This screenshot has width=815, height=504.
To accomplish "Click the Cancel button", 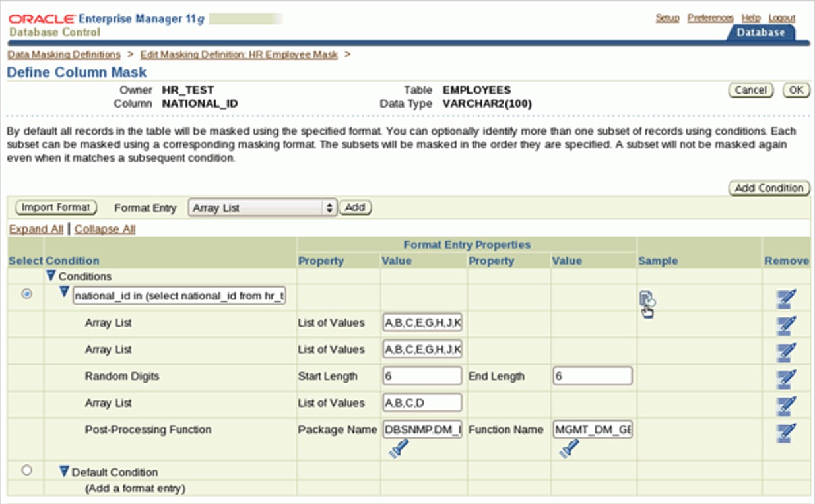I will click(x=750, y=90).
